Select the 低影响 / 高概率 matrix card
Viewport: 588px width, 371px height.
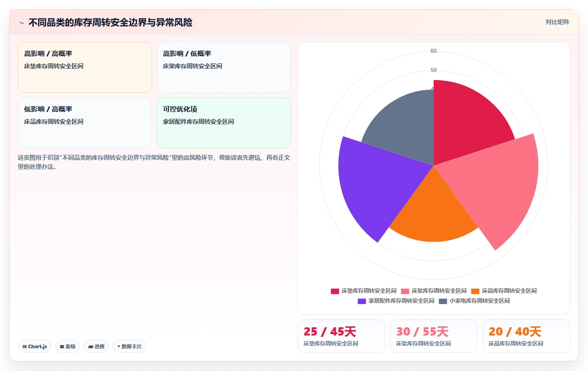(85, 123)
